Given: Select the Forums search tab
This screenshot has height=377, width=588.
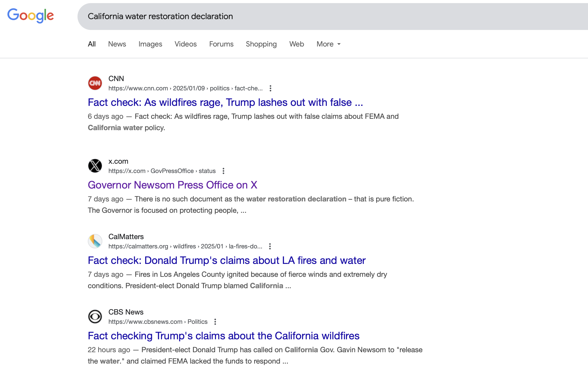Looking at the screenshot, I should pyautogui.click(x=221, y=44).
